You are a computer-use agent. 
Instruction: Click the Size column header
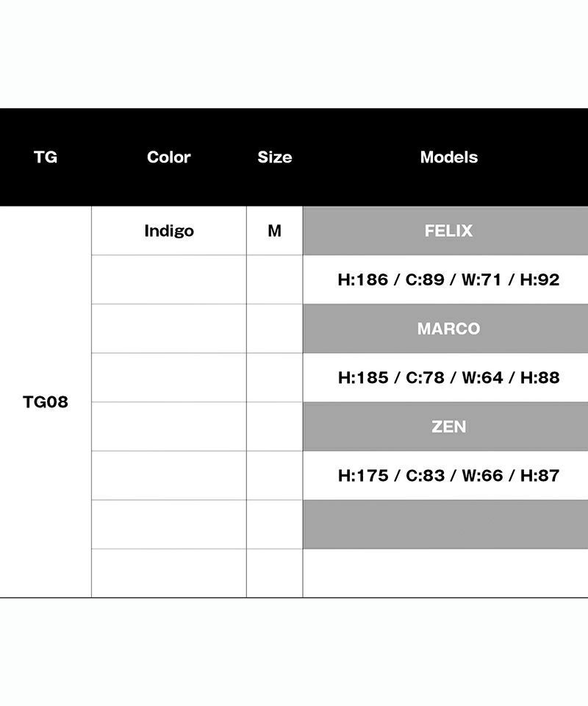tap(274, 157)
